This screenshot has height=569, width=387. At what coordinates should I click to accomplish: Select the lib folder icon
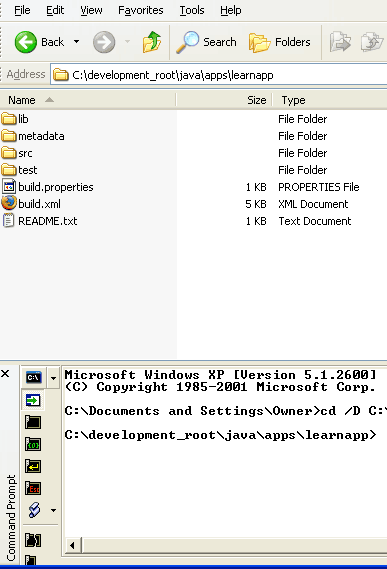pyautogui.click(x=9, y=119)
